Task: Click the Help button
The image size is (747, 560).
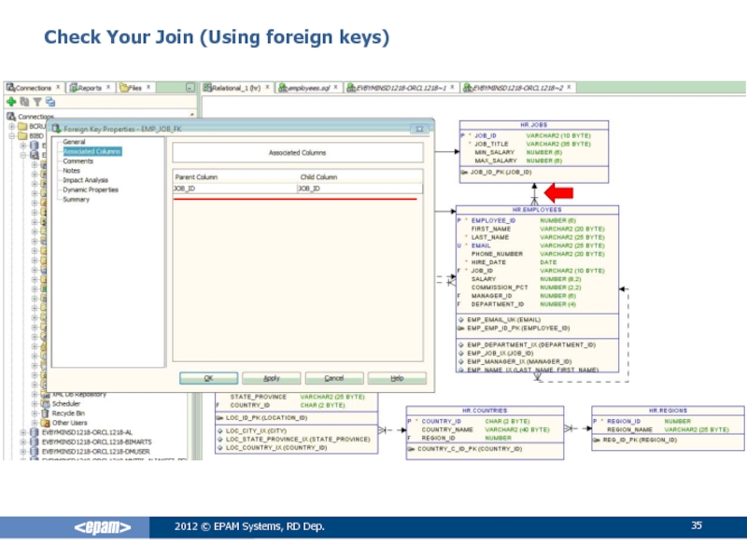Action: (x=397, y=378)
